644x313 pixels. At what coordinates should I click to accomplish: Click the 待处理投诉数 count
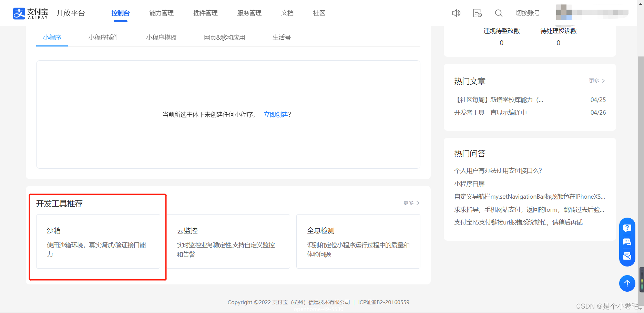coord(559,43)
